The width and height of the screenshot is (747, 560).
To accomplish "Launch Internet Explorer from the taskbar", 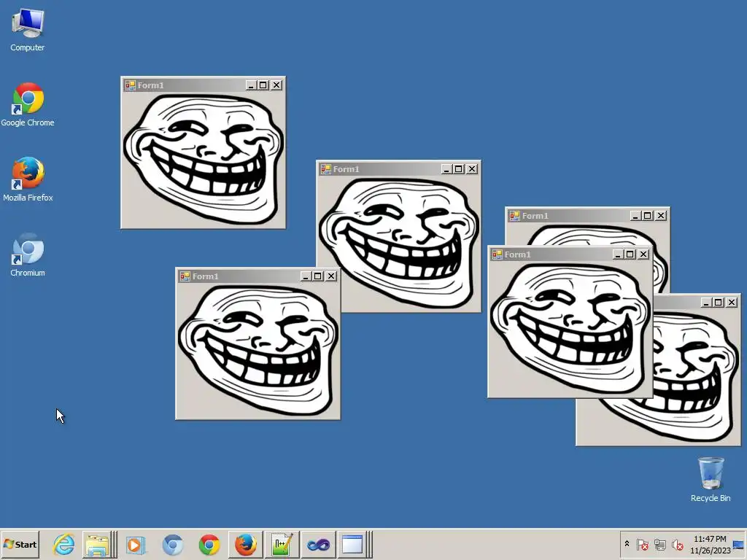I will point(63,544).
